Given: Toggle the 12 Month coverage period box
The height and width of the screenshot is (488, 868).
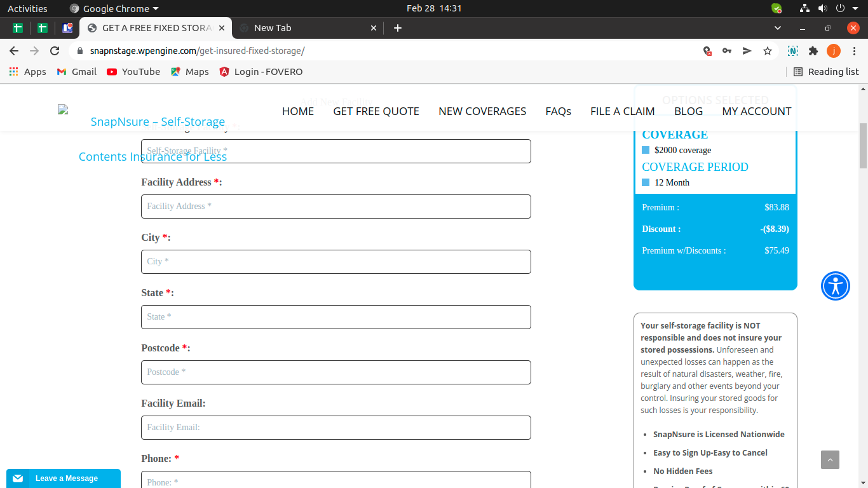Looking at the screenshot, I should coord(646,182).
